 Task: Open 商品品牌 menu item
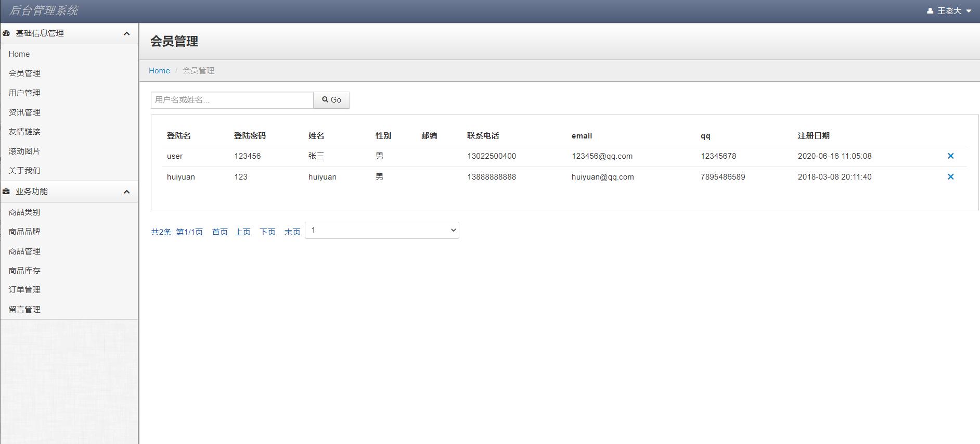point(24,232)
